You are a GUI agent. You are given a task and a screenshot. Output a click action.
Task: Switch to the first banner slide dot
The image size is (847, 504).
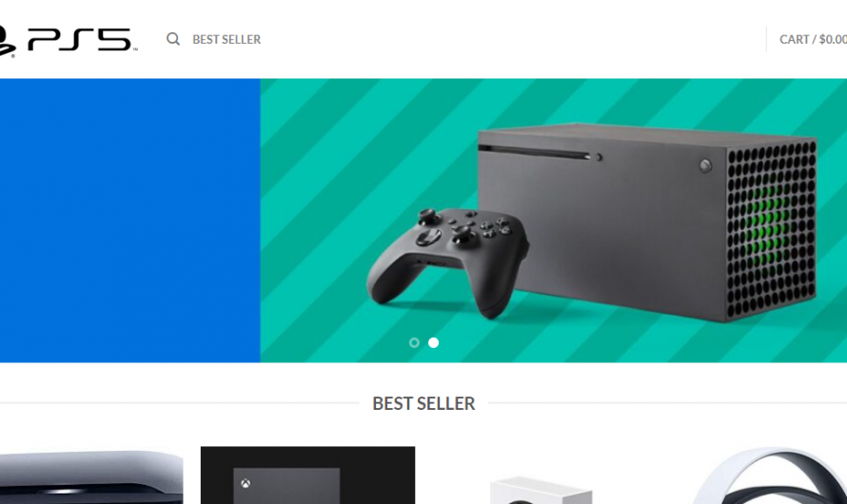pyautogui.click(x=414, y=342)
